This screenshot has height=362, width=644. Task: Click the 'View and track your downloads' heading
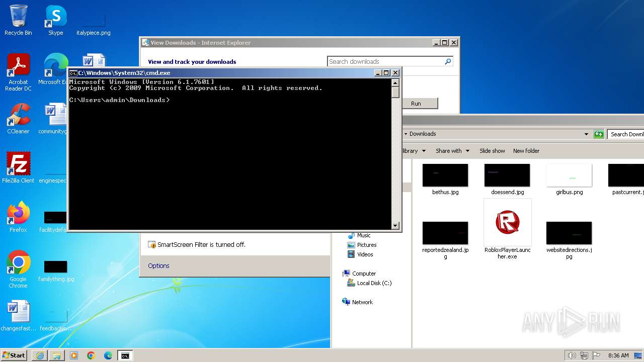pos(192,62)
